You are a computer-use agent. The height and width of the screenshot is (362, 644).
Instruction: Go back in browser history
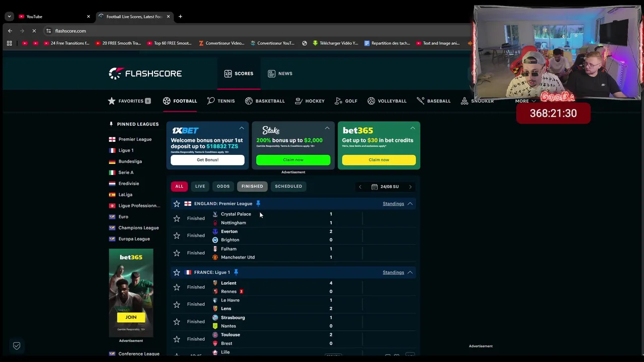pos(10,31)
